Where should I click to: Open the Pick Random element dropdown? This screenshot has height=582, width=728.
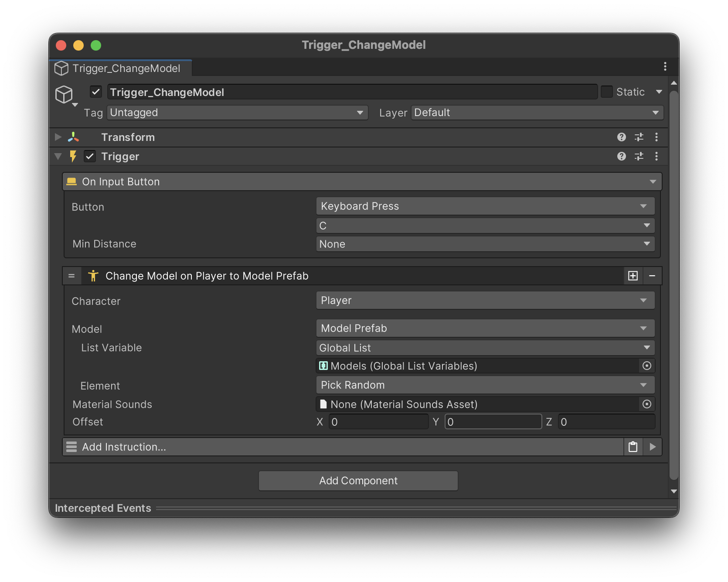tap(485, 385)
